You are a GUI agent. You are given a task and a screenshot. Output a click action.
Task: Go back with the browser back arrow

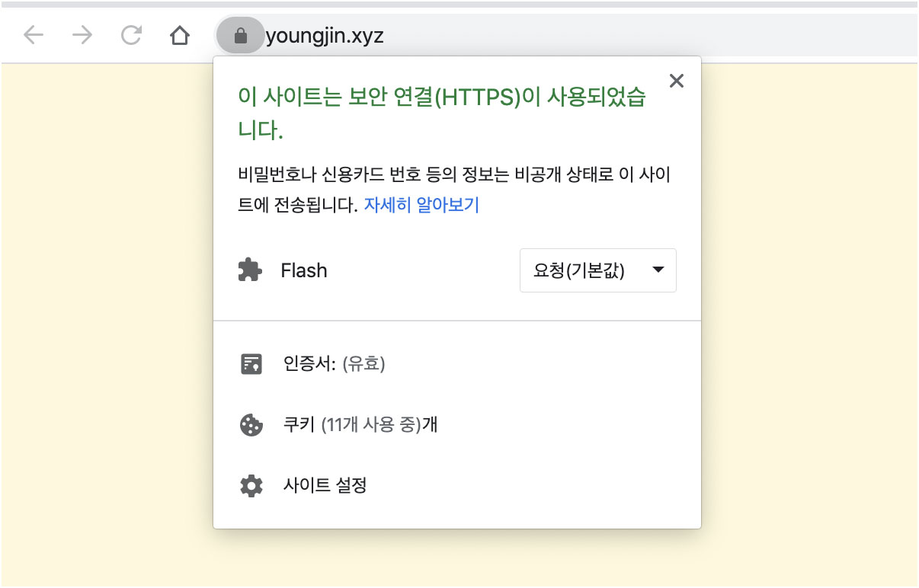click(34, 35)
